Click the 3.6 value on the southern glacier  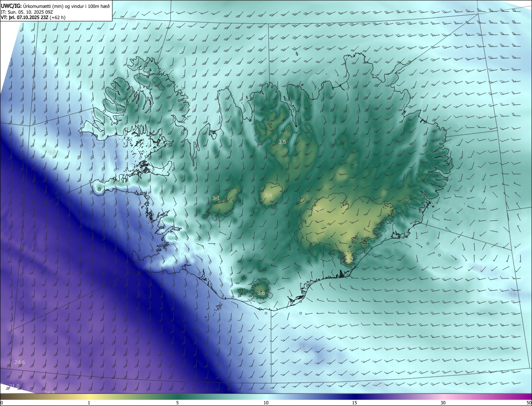pos(261,293)
